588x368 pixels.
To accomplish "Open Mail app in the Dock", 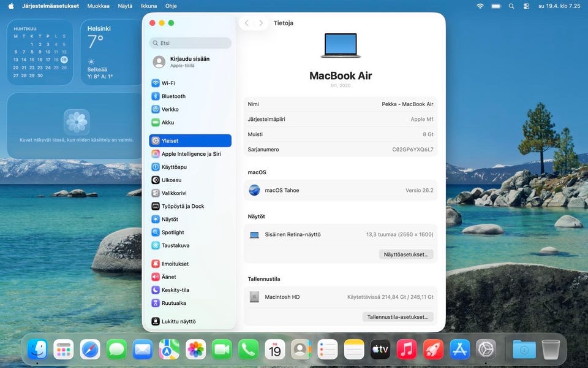I will point(143,350).
